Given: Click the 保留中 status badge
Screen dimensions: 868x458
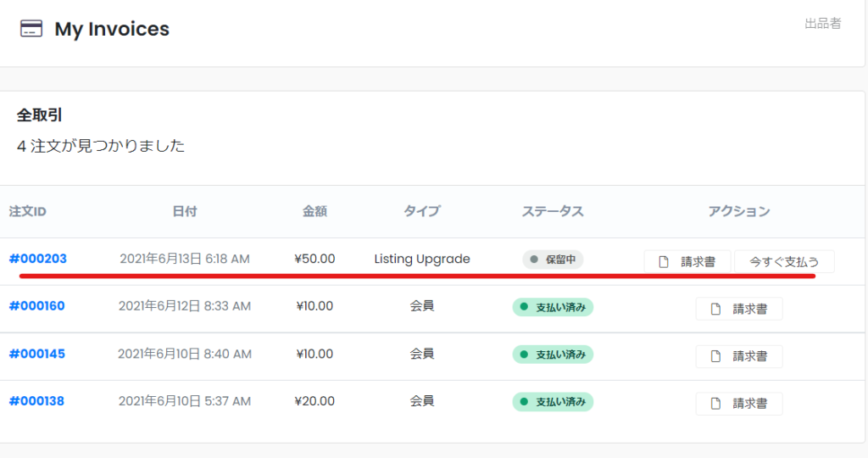Looking at the screenshot, I should coord(553,260).
